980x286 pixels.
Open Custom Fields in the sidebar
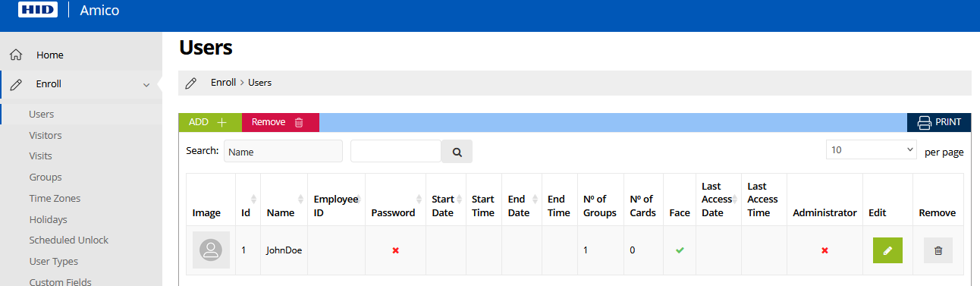coord(60,282)
